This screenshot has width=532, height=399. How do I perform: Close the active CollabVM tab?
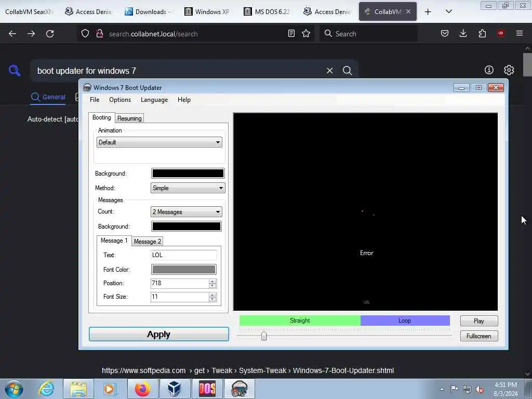point(408,11)
